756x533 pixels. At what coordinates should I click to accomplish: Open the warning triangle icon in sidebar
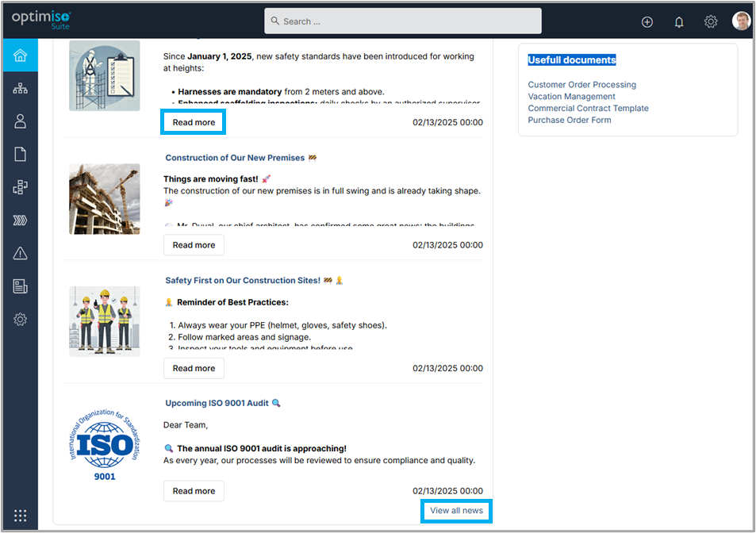tap(20, 254)
